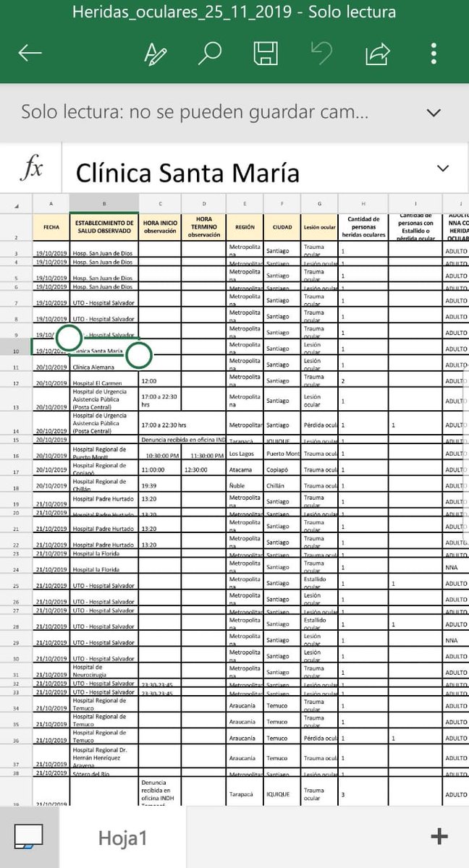Select the Hospital Regional Dr. Hernán Henríquez Aravena cell

click(x=104, y=757)
